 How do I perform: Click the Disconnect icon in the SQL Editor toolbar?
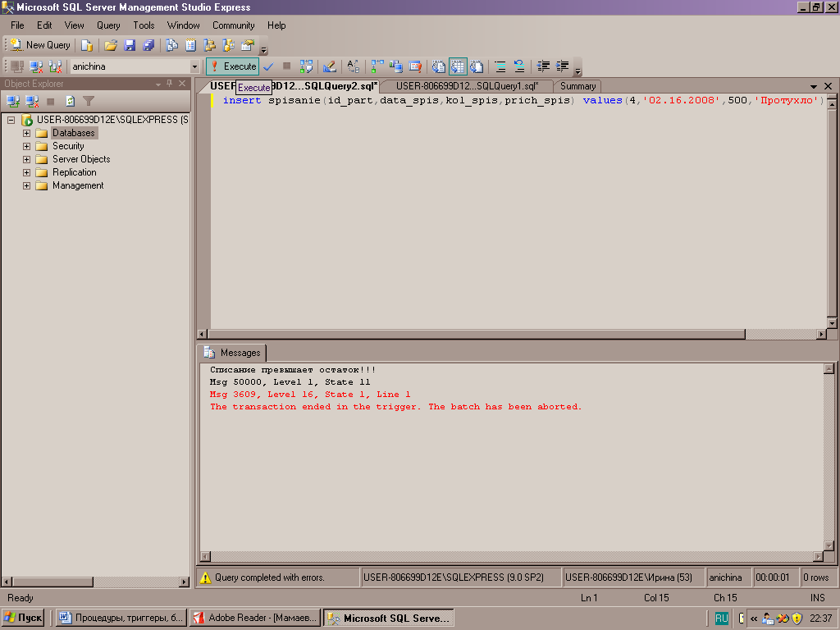36,66
